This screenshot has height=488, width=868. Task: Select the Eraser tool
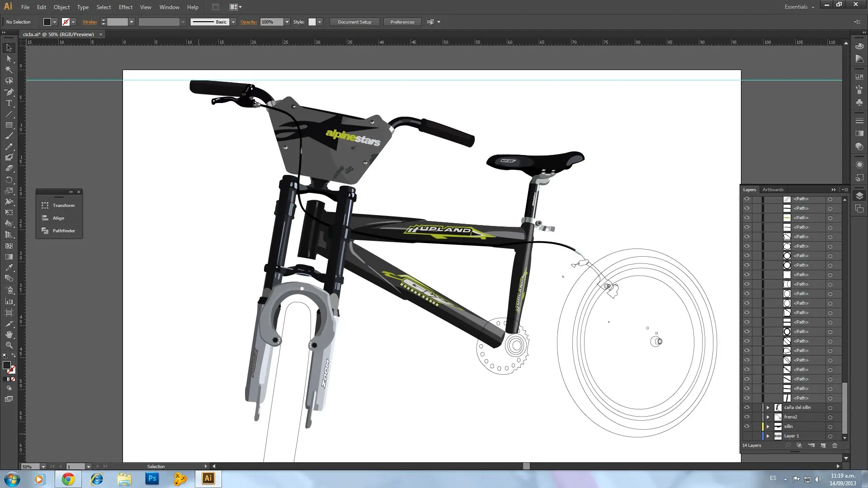(9, 168)
